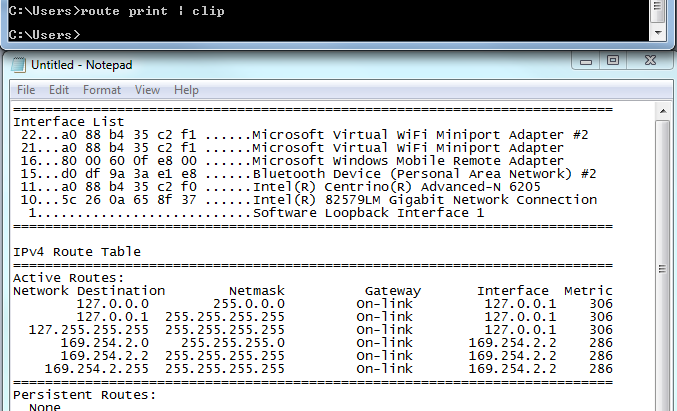Place cursor on the "Interface List" heading
The height and width of the screenshot is (411, 677).
coord(68,121)
